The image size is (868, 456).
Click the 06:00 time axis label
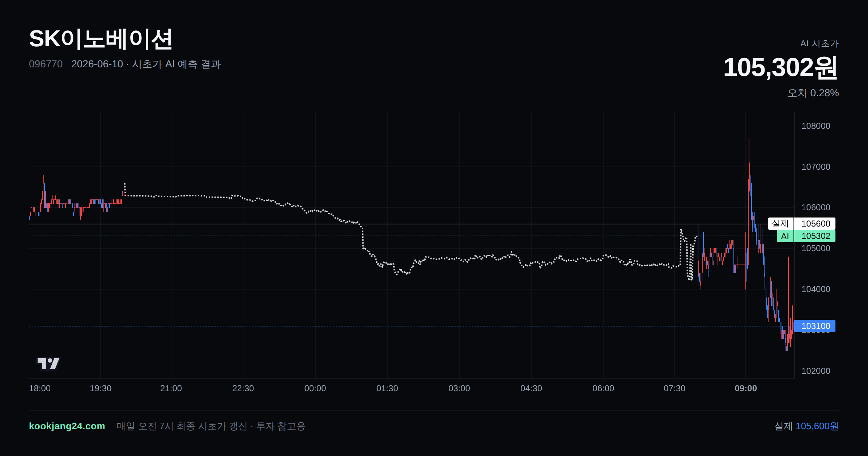pyautogui.click(x=603, y=388)
